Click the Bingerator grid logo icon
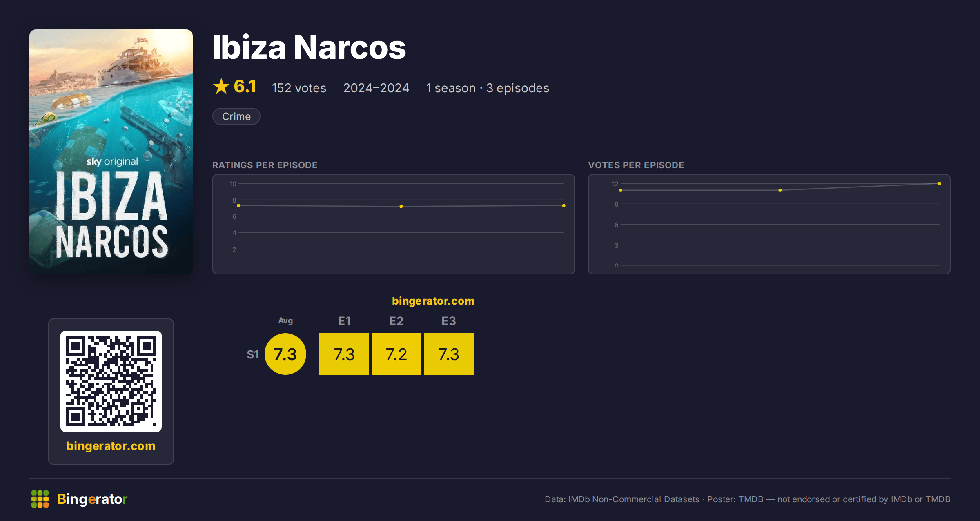The image size is (980, 521). 40,499
